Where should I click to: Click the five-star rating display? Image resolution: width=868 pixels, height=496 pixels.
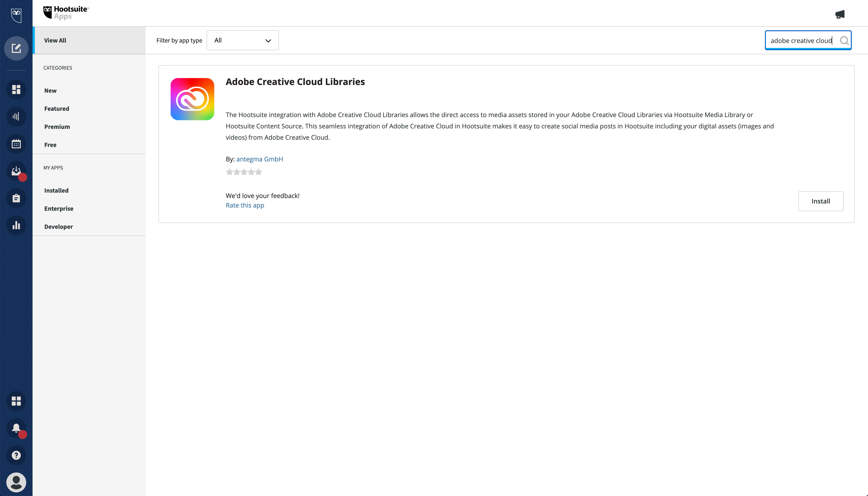[x=244, y=172]
